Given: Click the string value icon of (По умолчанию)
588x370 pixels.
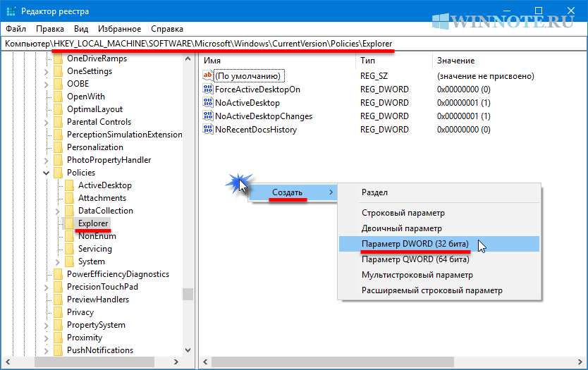Looking at the screenshot, I should tap(208, 75).
